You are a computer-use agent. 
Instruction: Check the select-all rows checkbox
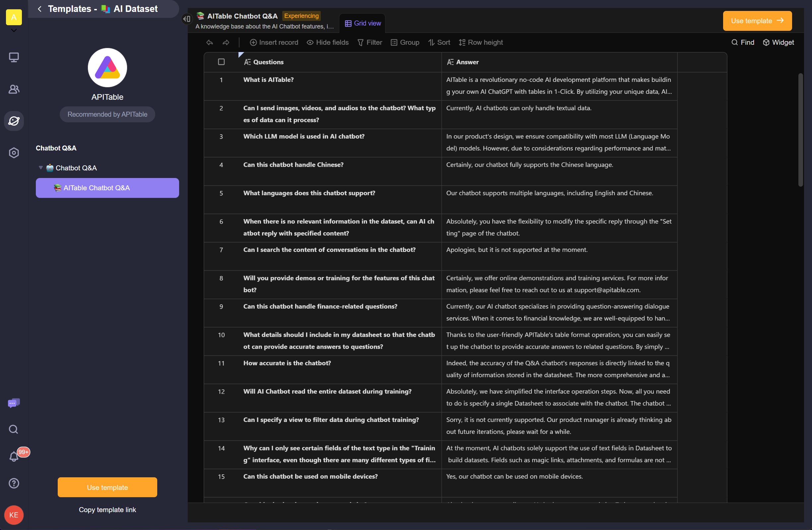[222, 62]
